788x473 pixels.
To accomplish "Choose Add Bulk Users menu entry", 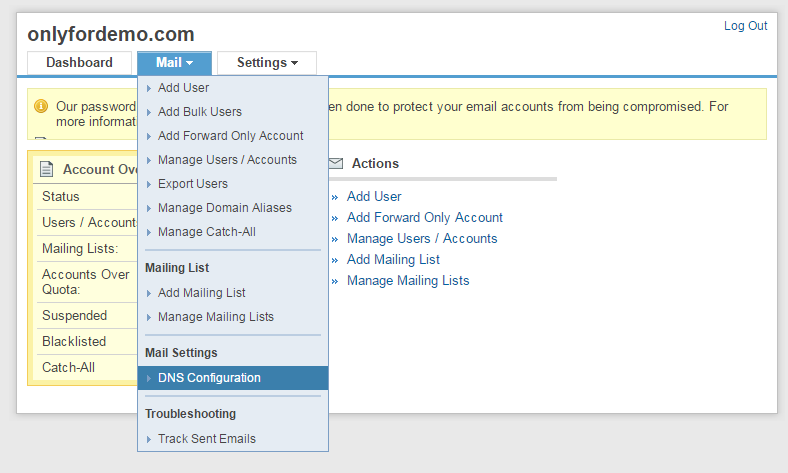I will [199, 112].
